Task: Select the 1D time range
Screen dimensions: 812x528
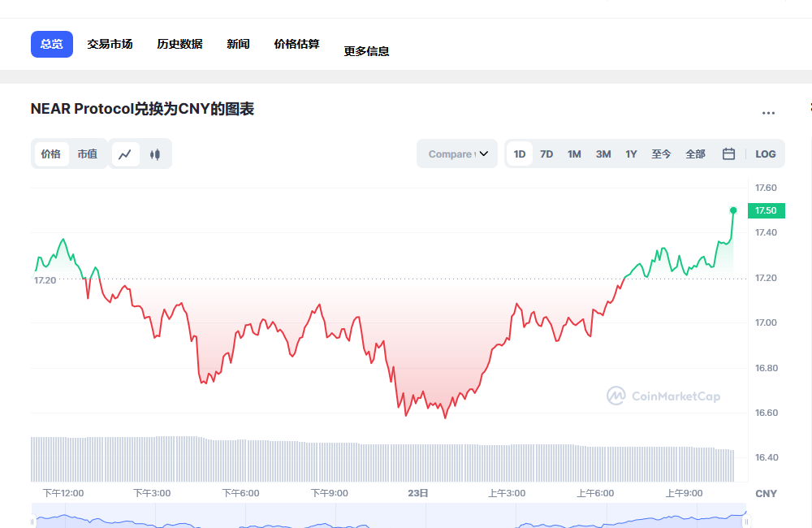Action: [520, 154]
